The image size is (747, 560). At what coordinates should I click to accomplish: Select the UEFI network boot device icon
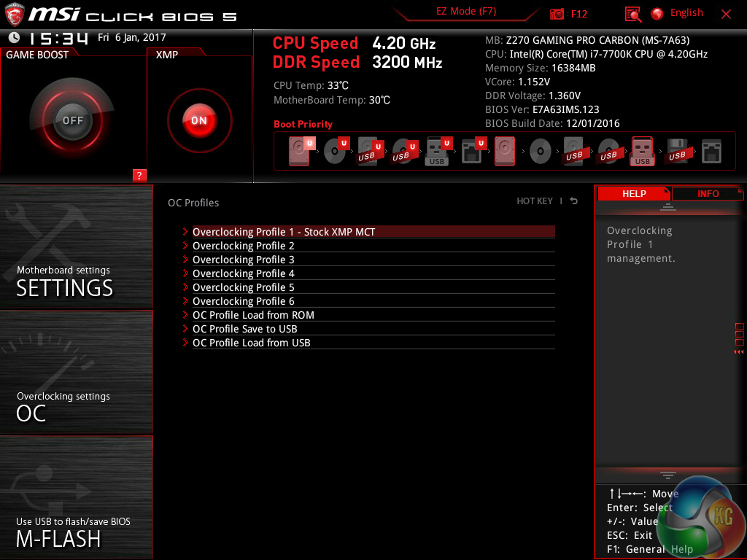(x=473, y=152)
